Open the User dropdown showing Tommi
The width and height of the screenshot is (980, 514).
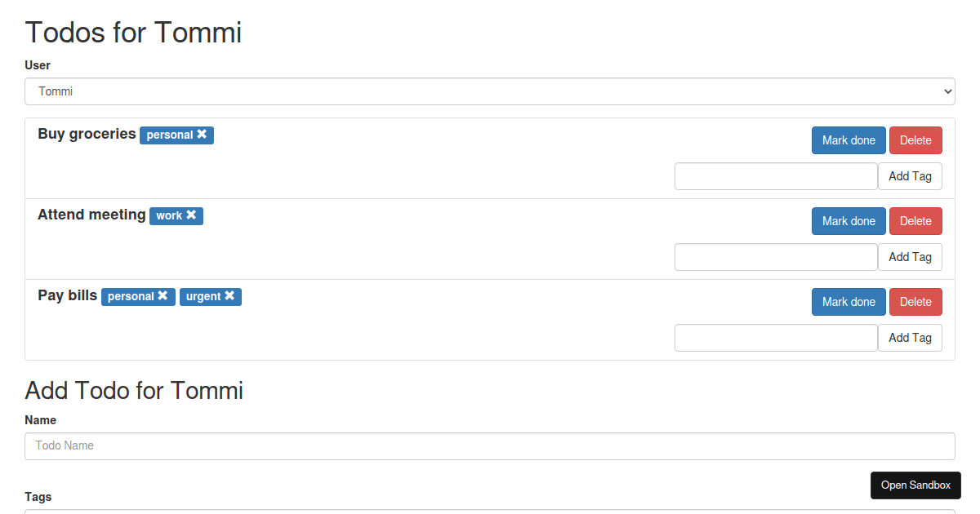pos(490,91)
